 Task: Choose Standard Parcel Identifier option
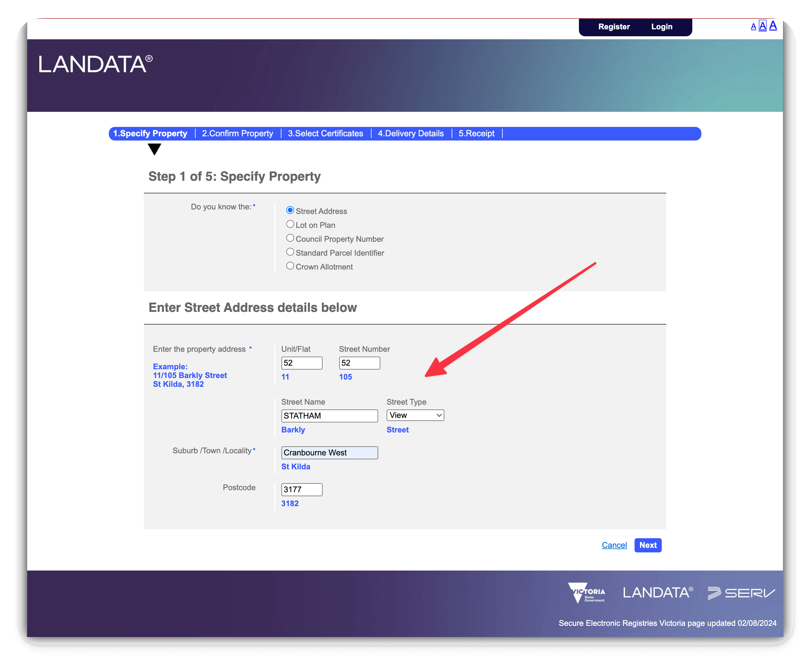[290, 252]
